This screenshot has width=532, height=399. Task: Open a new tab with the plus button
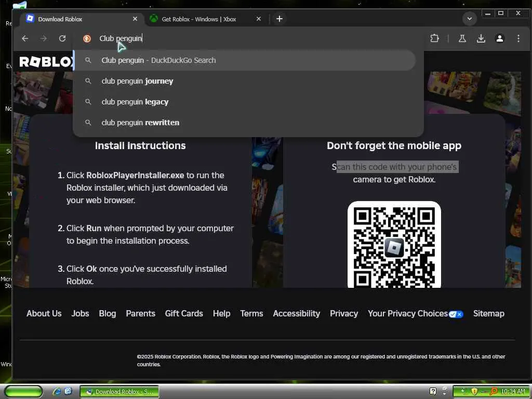click(279, 19)
